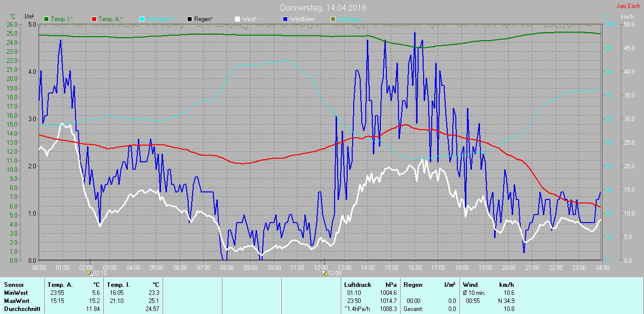Click the 5.6 minimum temperature value
The width and height of the screenshot is (644, 314).
(96, 293)
